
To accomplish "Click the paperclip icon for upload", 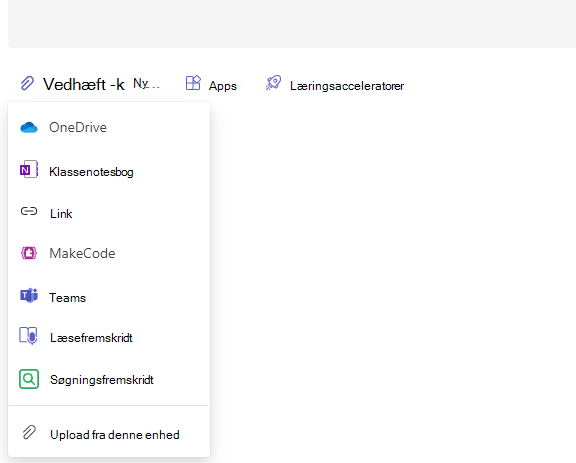I will click(29, 433).
